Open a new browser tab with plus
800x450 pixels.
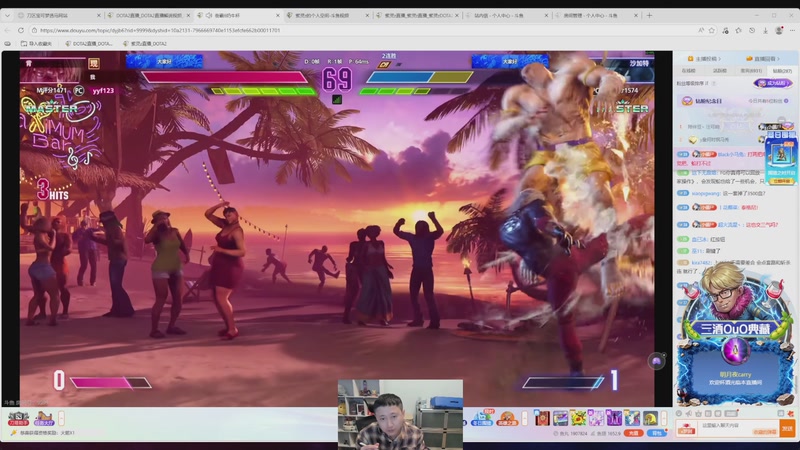649,15
